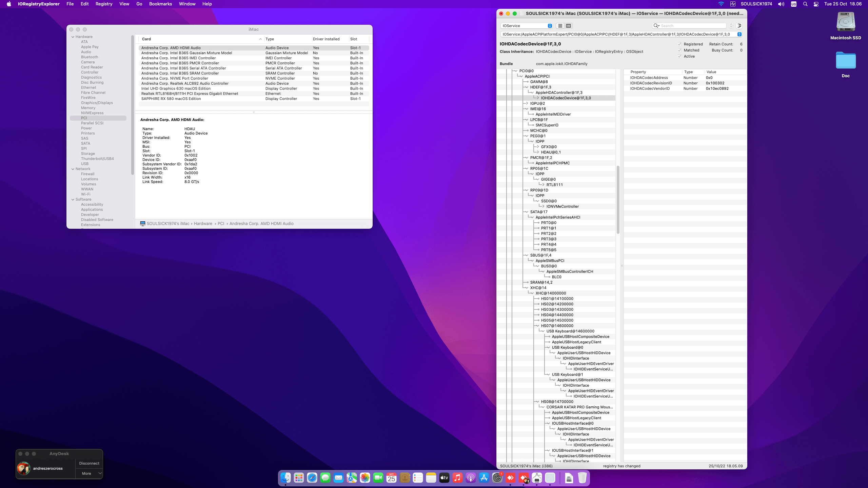Click Hardware in iMac window path bar
The image size is (868, 488).
(203, 224)
